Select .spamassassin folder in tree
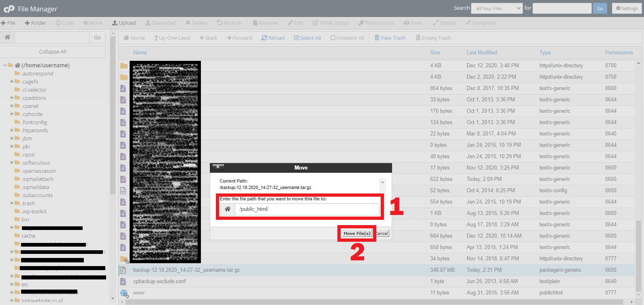Screen dimensions: 644x305 coord(38,171)
